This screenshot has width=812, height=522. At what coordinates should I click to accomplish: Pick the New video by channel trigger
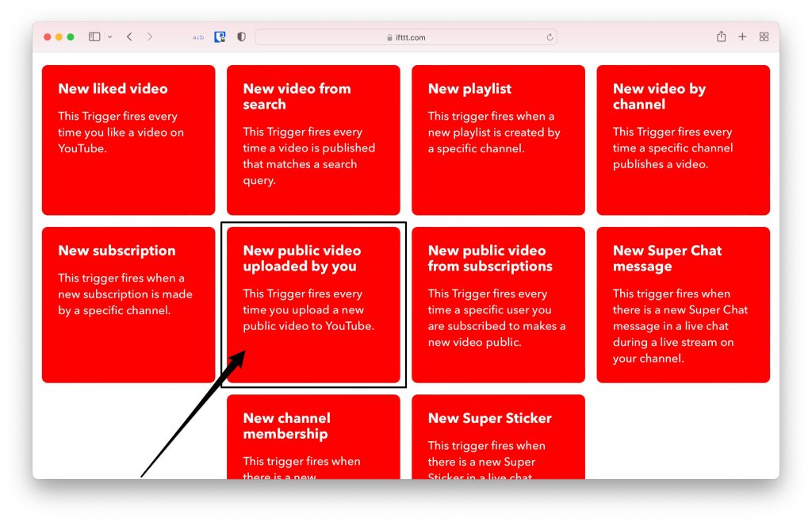(683, 140)
